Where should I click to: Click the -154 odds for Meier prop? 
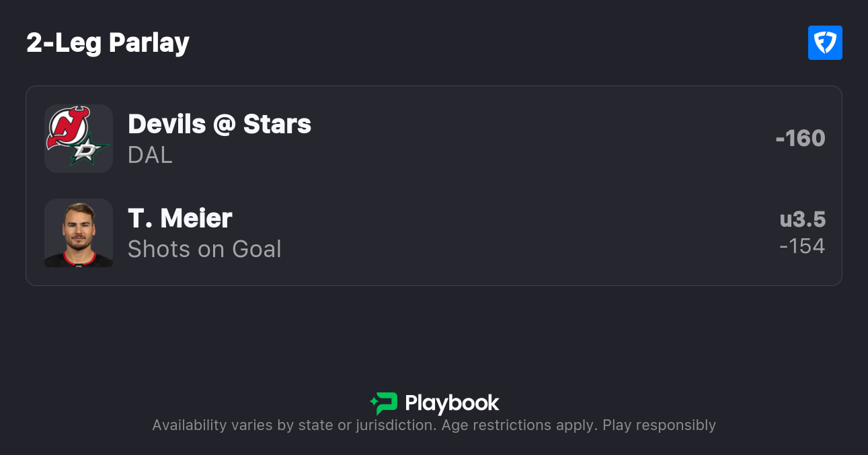coord(802,246)
